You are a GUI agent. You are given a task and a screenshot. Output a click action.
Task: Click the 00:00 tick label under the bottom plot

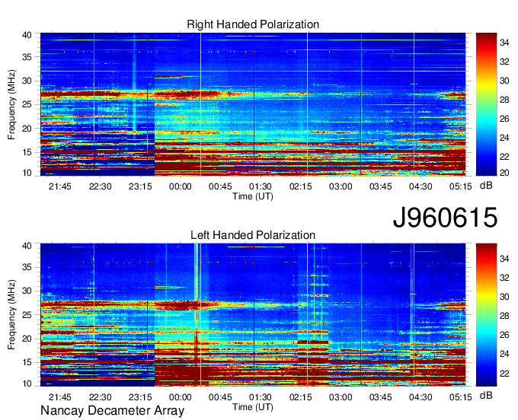click(180, 397)
